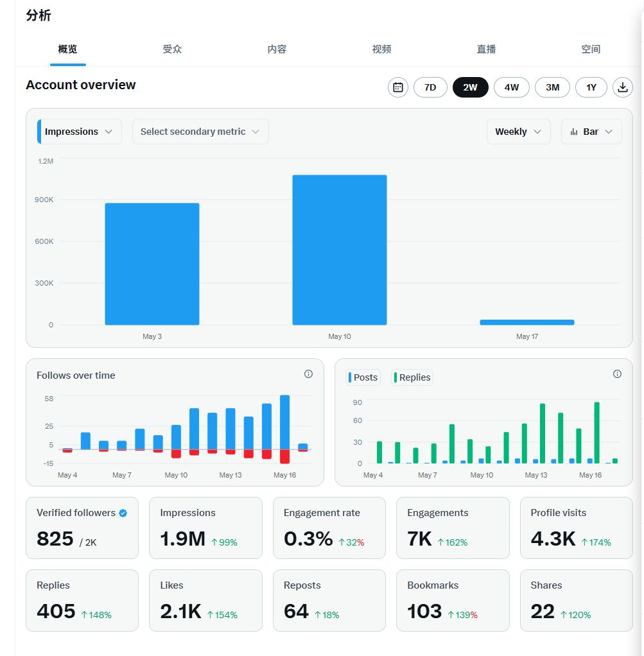Click the / 2K verified followers goal text

pyautogui.click(x=88, y=542)
